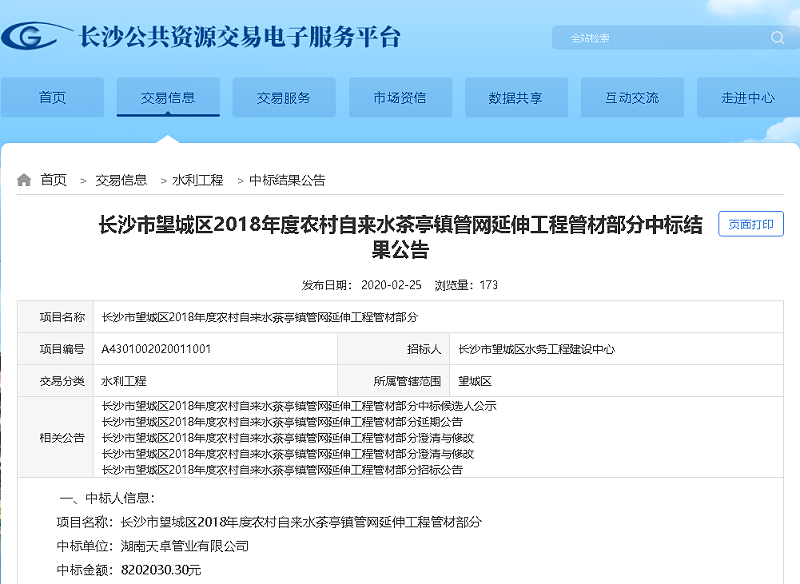Switch to the 首页 navigation tab
Viewport: 800px width, 584px height.
[52, 97]
